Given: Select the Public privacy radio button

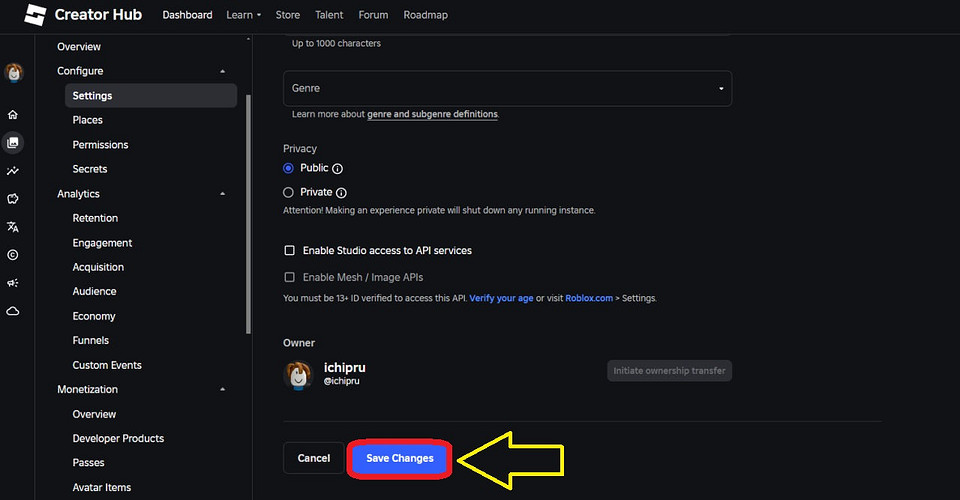Looking at the screenshot, I should [289, 168].
